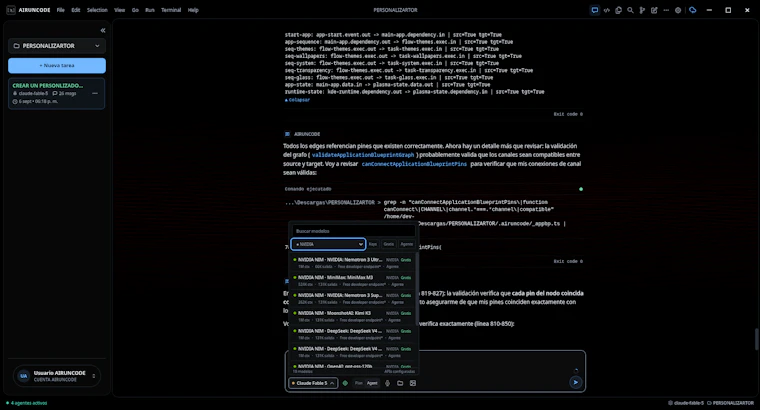Click the edit/compose icon in title bar
Image resolution: width=760 pixels, height=410 pixels.
coord(654,10)
